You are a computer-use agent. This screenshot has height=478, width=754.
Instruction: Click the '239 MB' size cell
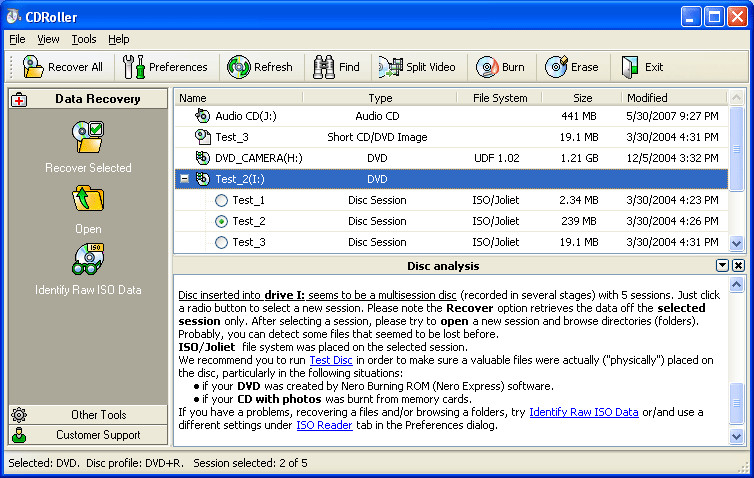pyautogui.click(x=578, y=221)
